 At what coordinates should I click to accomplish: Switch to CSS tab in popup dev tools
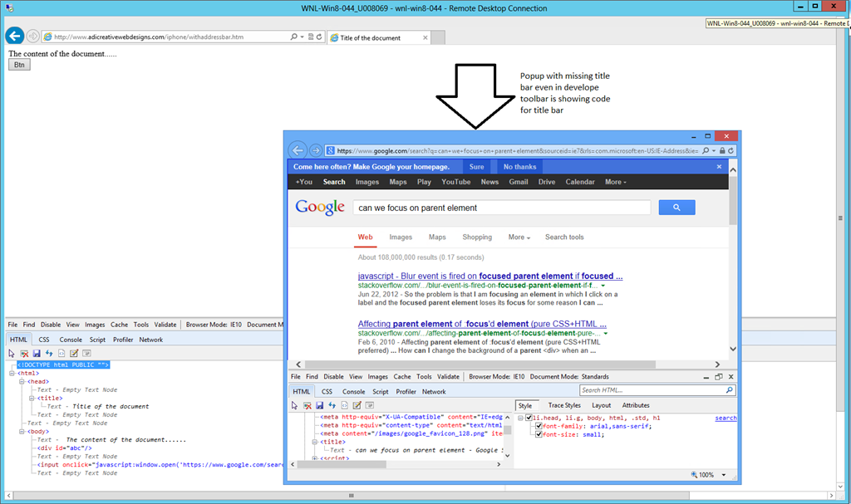tap(327, 392)
